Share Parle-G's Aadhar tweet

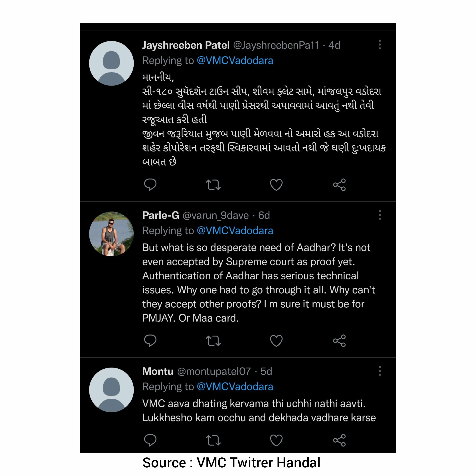[x=339, y=341]
